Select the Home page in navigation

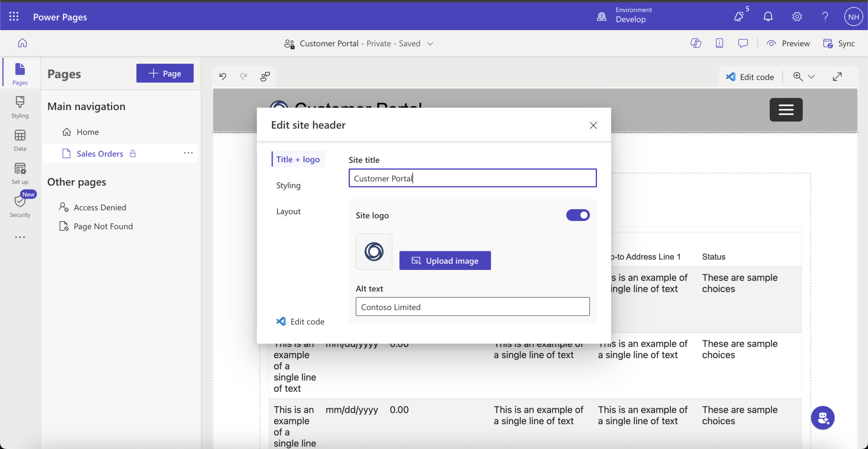coord(87,132)
